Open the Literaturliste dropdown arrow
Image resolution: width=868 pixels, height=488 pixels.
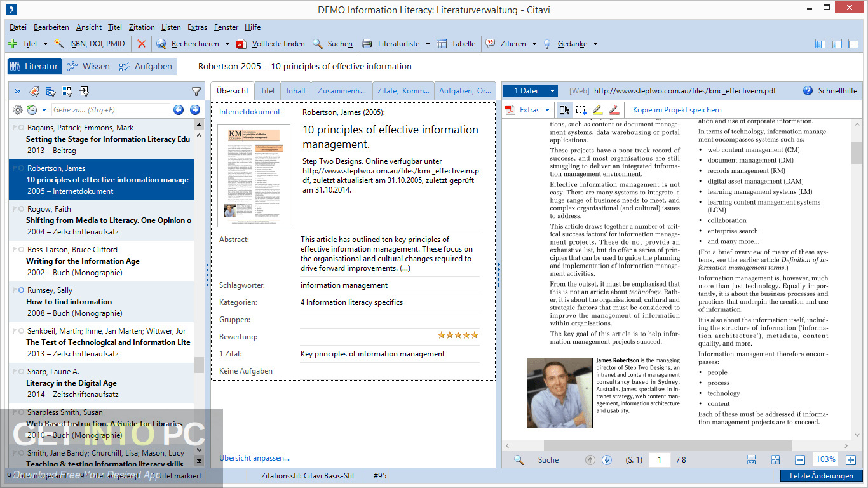coord(428,44)
